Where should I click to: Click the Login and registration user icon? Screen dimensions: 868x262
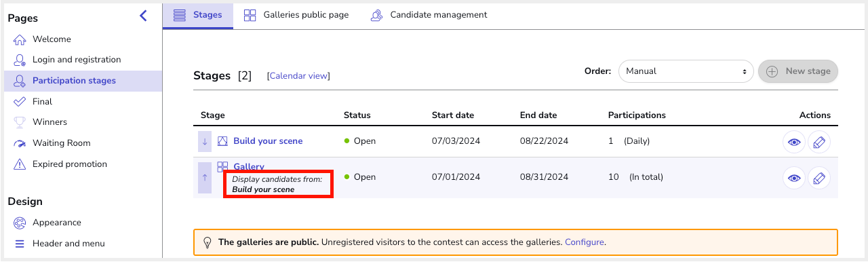tap(20, 60)
